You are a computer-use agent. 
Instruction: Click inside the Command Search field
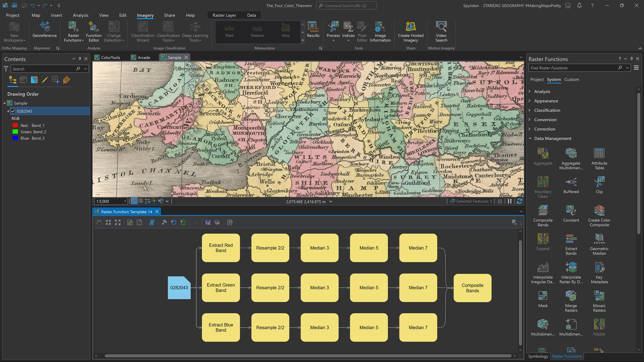click(346, 5)
